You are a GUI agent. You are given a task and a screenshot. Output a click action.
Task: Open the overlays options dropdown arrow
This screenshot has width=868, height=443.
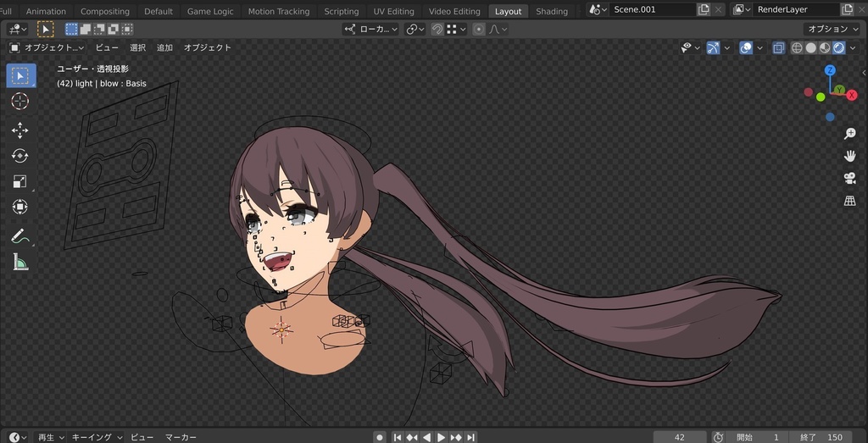tap(760, 48)
